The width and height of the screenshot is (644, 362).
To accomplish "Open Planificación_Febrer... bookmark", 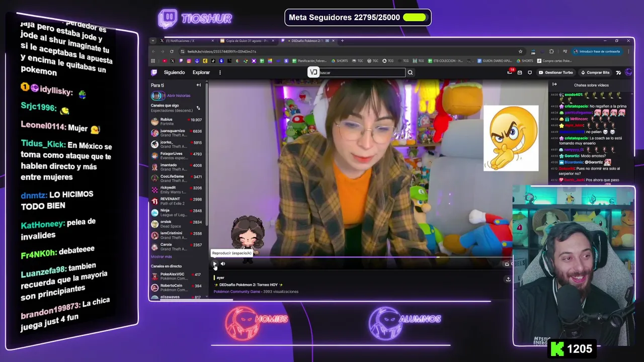I will coord(309,61).
